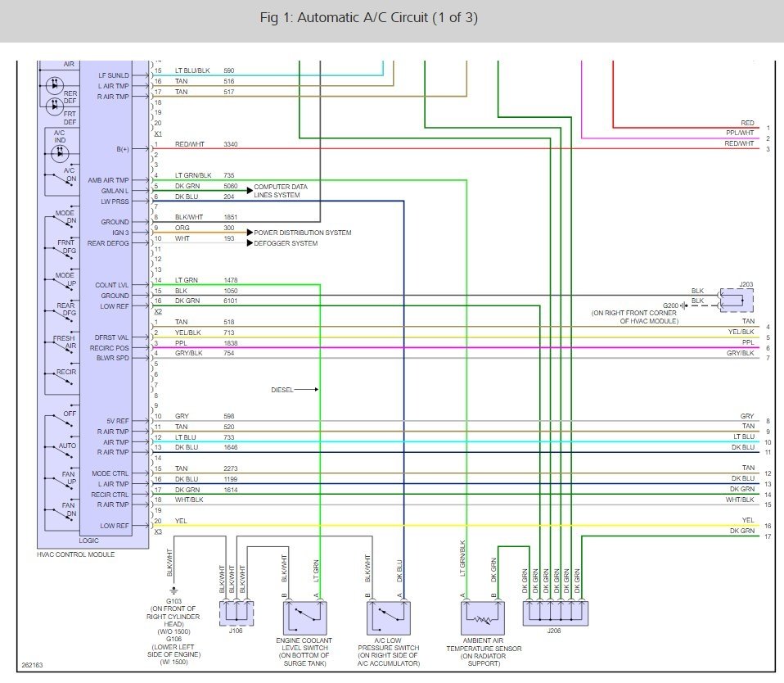The height and width of the screenshot is (683, 784).
Task: Click the figure title Automatic A/C Circuit
Action: click(368, 17)
